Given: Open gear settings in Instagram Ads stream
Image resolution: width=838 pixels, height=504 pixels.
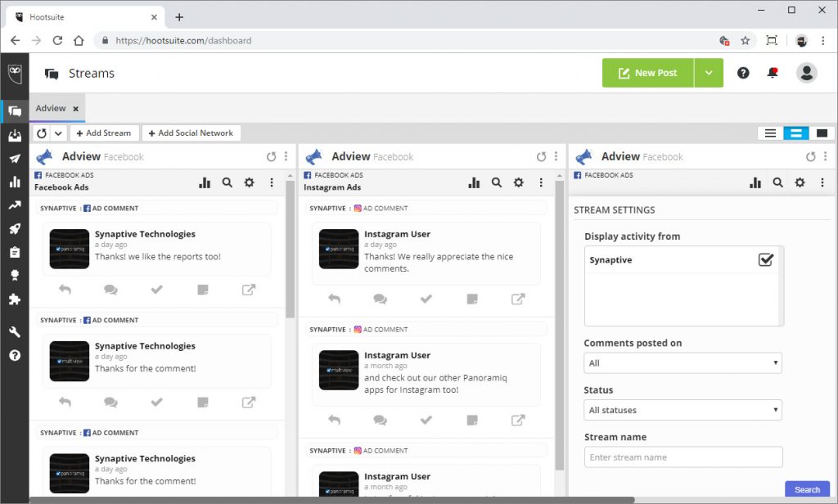Looking at the screenshot, I should [518, 182].
